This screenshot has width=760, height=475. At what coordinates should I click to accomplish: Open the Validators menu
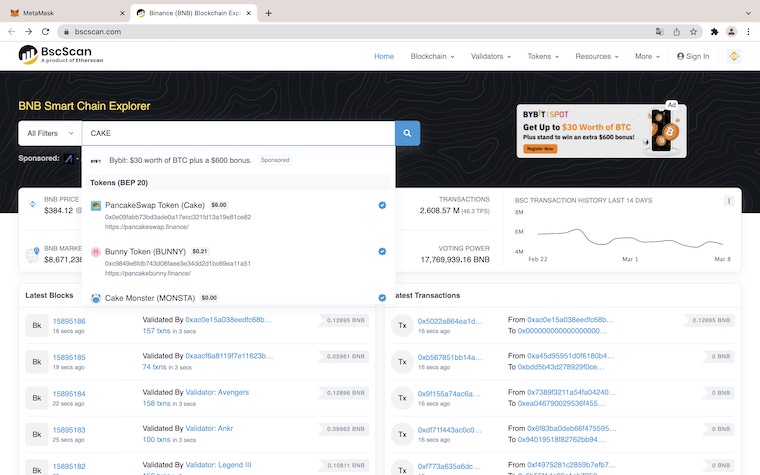[490, 56]
